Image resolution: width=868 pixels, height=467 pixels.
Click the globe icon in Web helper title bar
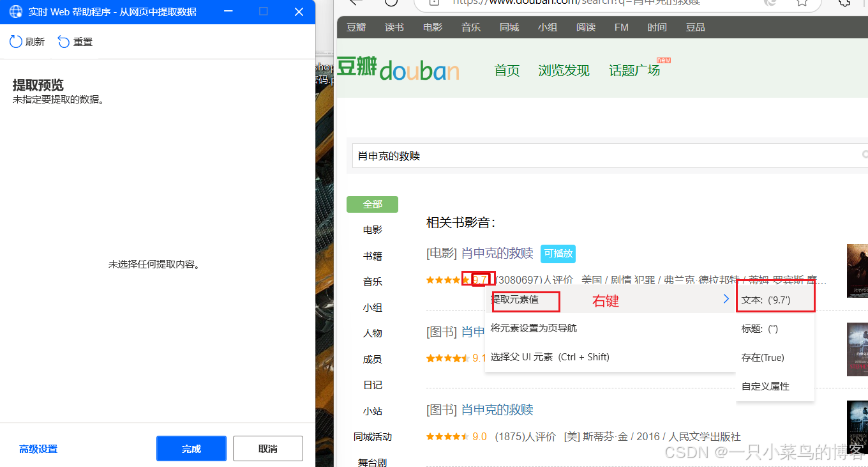click(x=15, y=11)
